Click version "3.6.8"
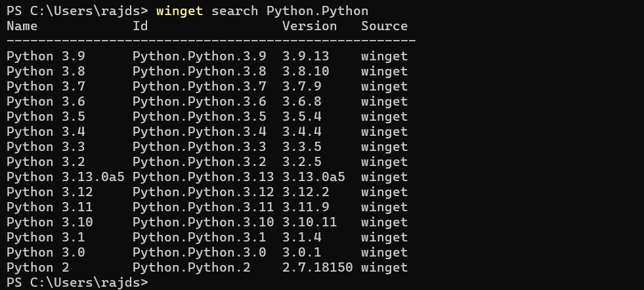 301,102
